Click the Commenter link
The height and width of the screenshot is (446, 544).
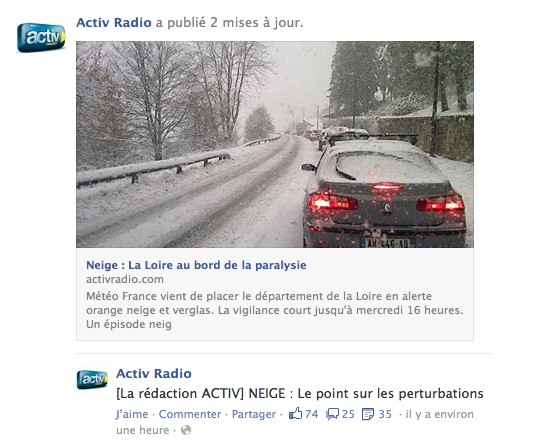190,414
